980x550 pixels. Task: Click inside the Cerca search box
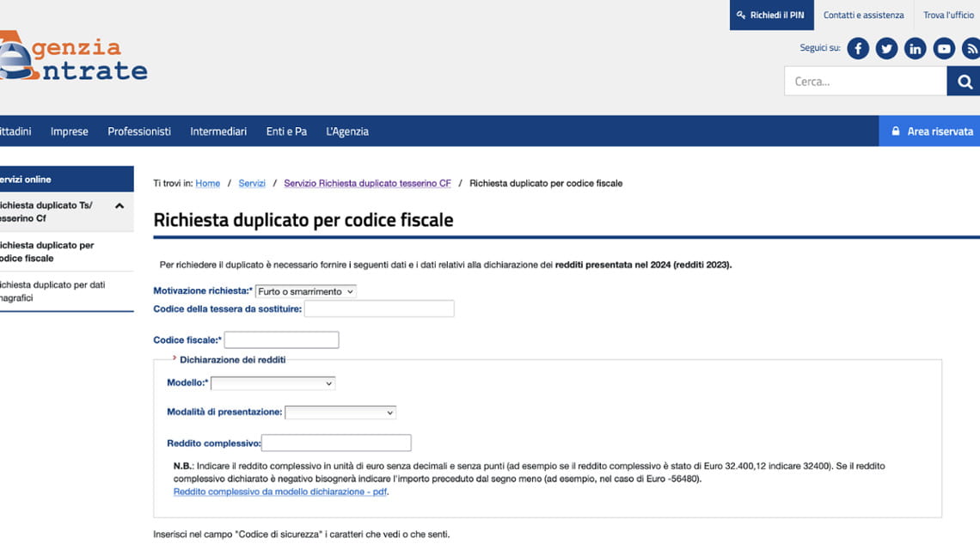point(864,81)
